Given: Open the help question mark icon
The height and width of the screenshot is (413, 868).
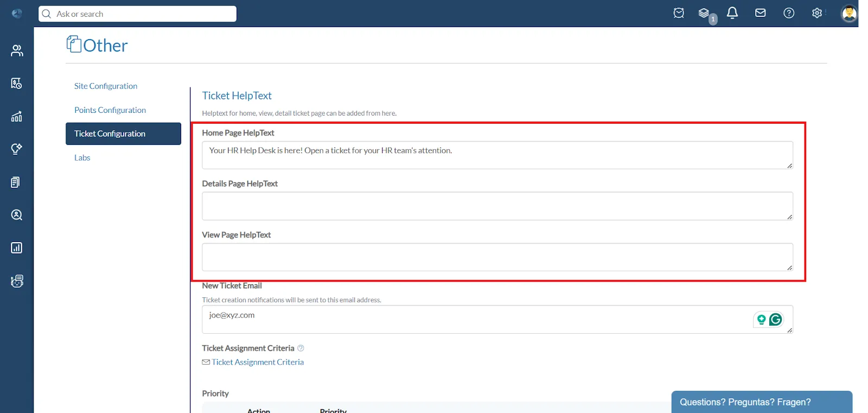Looking at the screenshot, I should coord(789,13).
